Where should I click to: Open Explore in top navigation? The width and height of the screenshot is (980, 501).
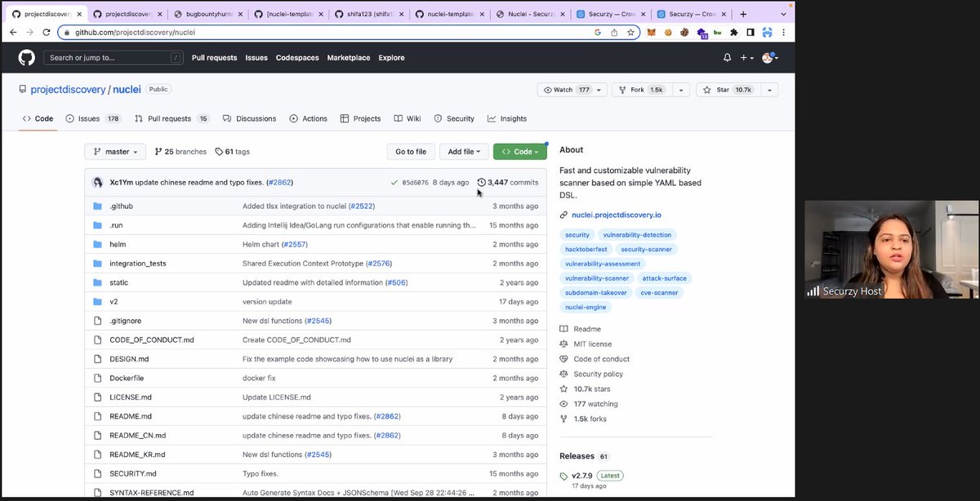pos(392,58)
